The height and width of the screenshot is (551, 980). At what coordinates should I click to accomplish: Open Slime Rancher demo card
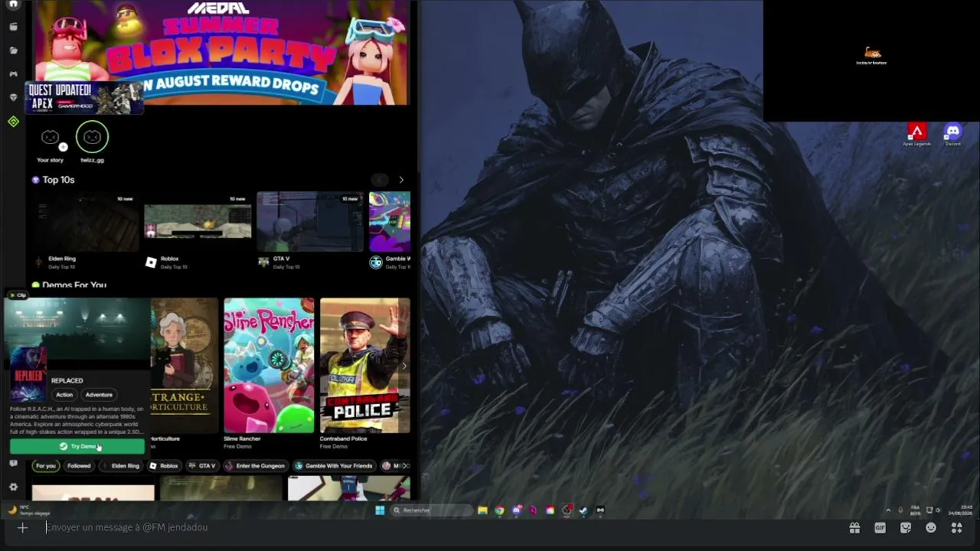(269, 366)
